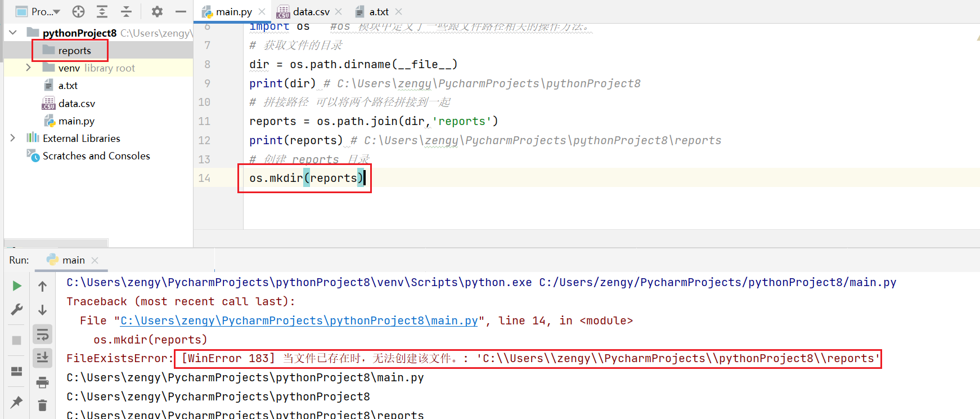Switch to the main.py editor tab
Viewport: 980px width, 419px height.
point(233,12)
